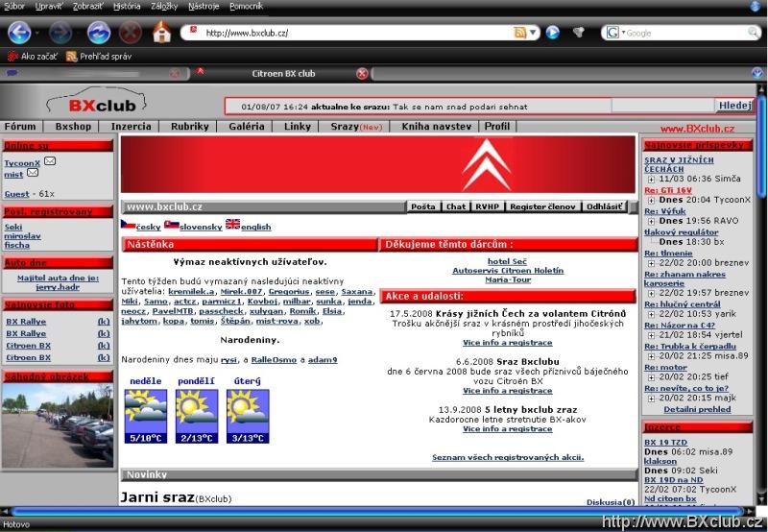Open jerry.hadr car of the day link

(58, 287)
